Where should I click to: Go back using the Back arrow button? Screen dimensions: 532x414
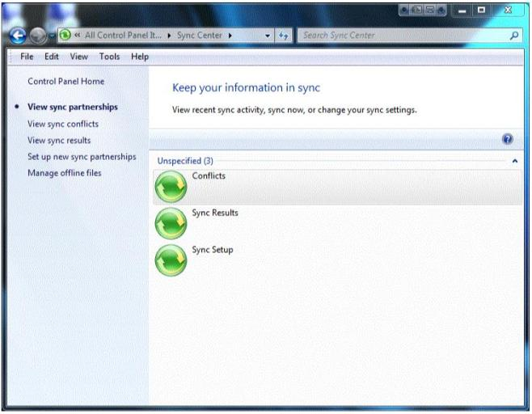click(x=18, y=36)
